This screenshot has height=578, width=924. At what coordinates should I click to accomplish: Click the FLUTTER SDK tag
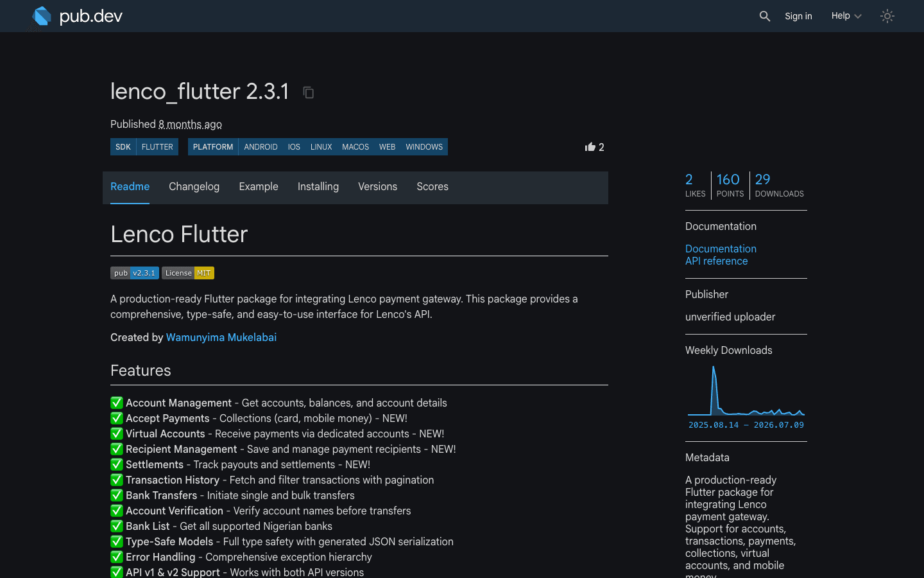pyautogui.click(x=157, y=147)
